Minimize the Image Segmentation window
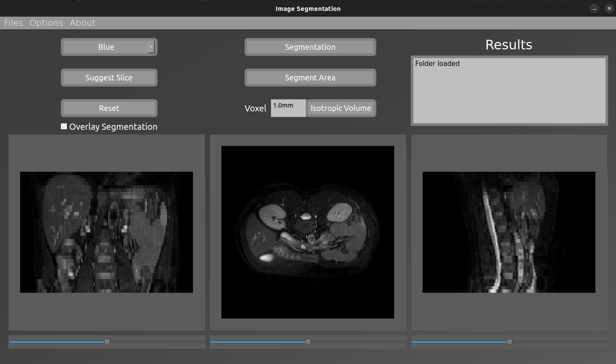This screenshot has width=616, height=364. click(595, 9)
